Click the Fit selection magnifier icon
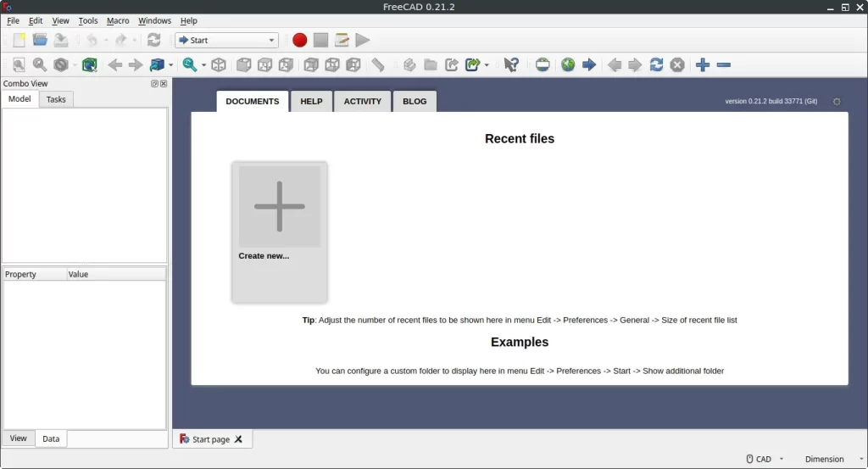Viewport: 868px width, 469px height. point(40,64)
